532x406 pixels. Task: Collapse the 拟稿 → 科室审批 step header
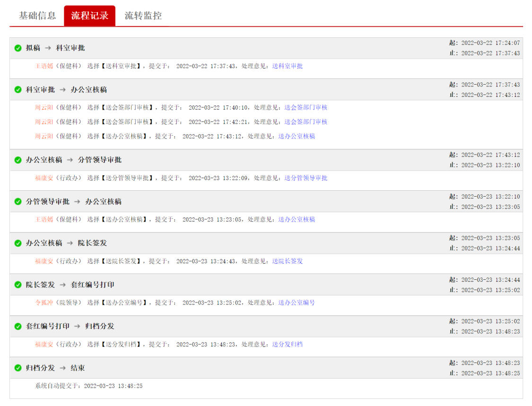(x=236, y=48)
